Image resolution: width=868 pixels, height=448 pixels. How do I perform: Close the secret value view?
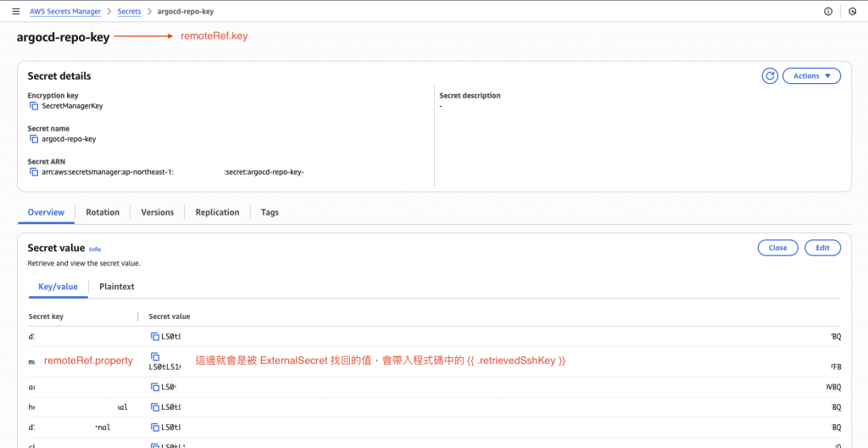[778, 248]
